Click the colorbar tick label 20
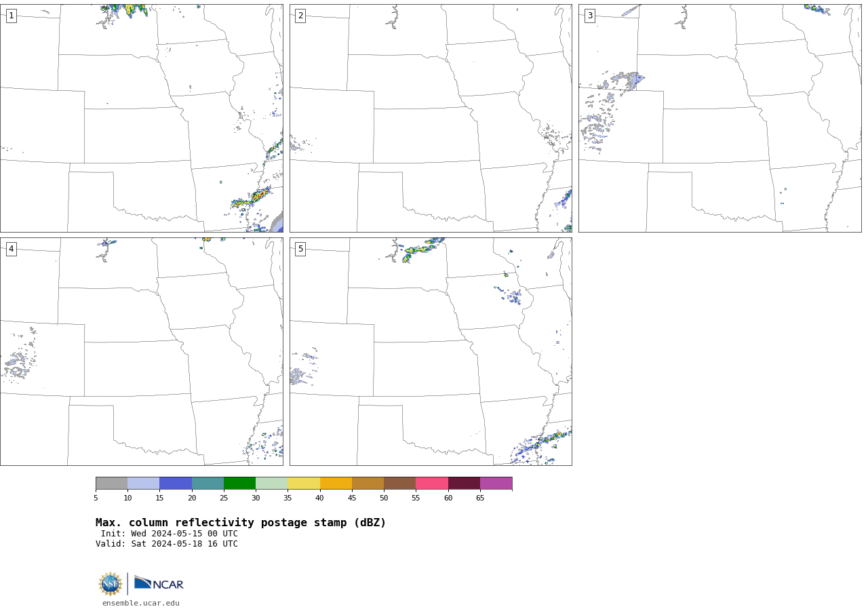Viewport: 868px width, 611px height. [x=192, y=498]
